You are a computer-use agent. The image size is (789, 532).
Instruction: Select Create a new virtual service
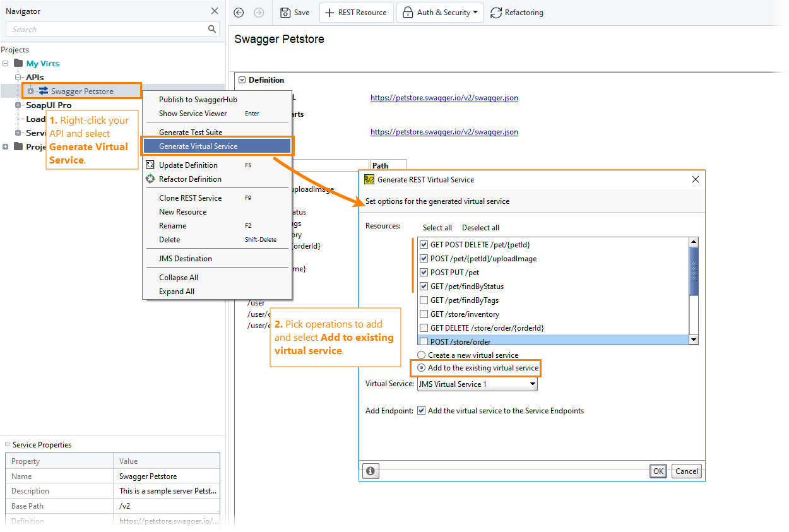tap(422, 355)
